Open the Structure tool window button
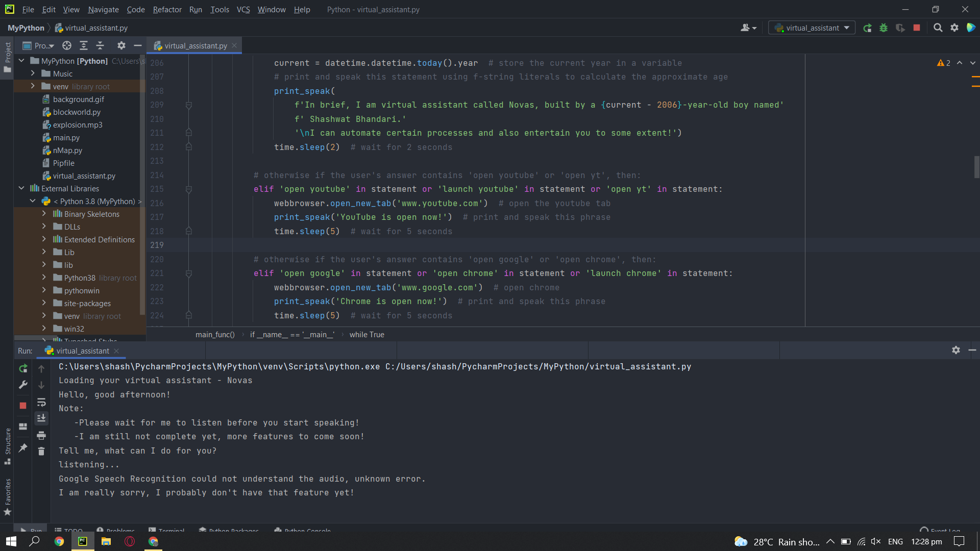 8,445
